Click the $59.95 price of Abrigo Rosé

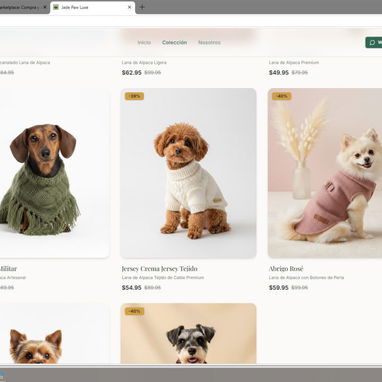[x=279, y=287]
